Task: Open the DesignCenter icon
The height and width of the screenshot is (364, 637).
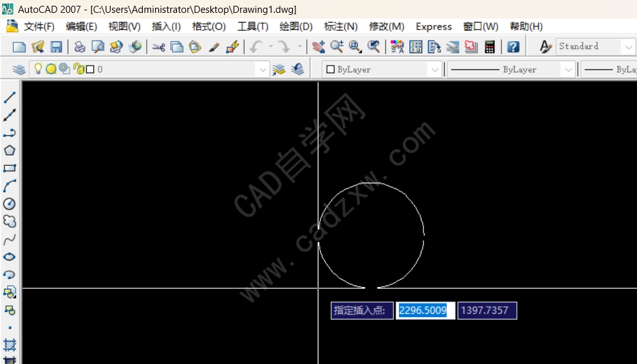Action: (416, 47)
